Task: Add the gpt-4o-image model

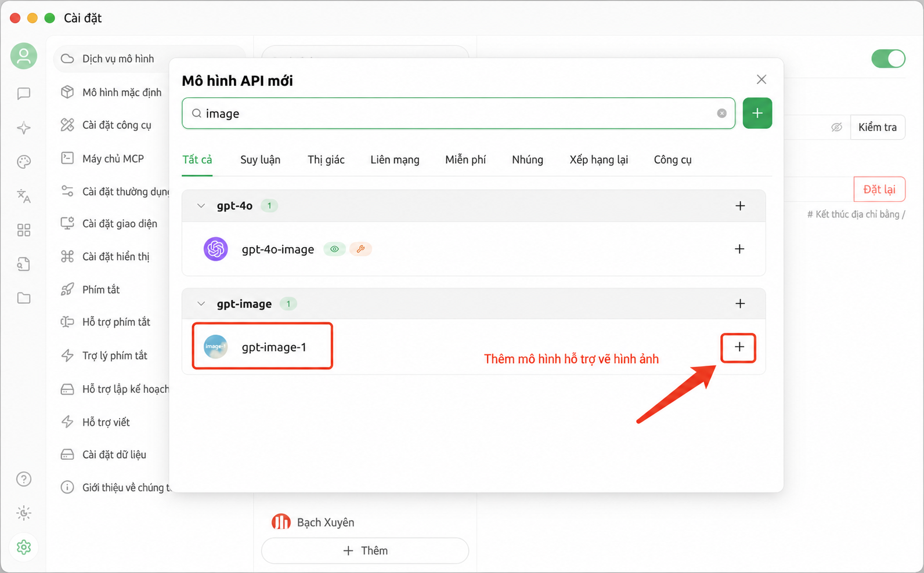Action: 739,249
